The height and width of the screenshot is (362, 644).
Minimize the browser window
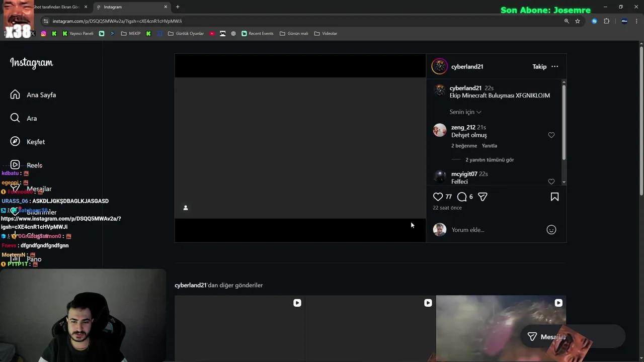[605, 7]
